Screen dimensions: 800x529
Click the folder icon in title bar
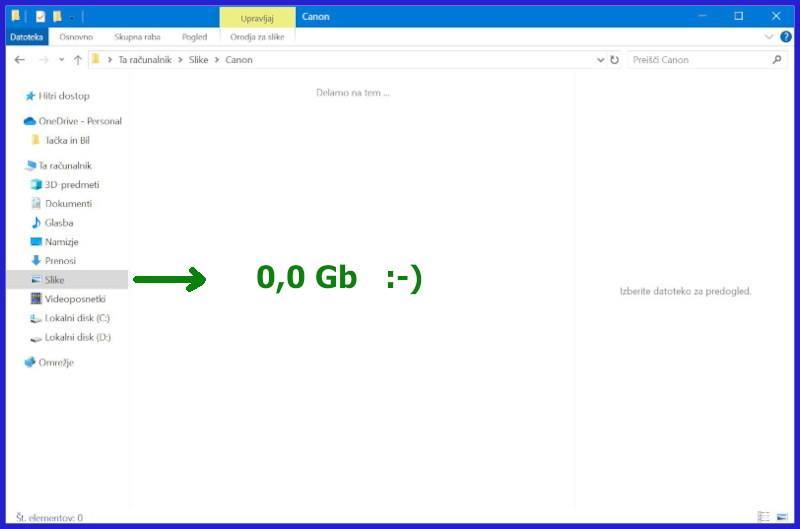point(16,16)
